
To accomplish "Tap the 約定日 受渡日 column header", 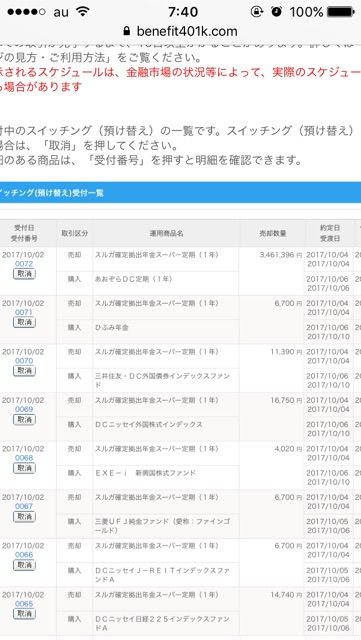I will pos(329,233).
